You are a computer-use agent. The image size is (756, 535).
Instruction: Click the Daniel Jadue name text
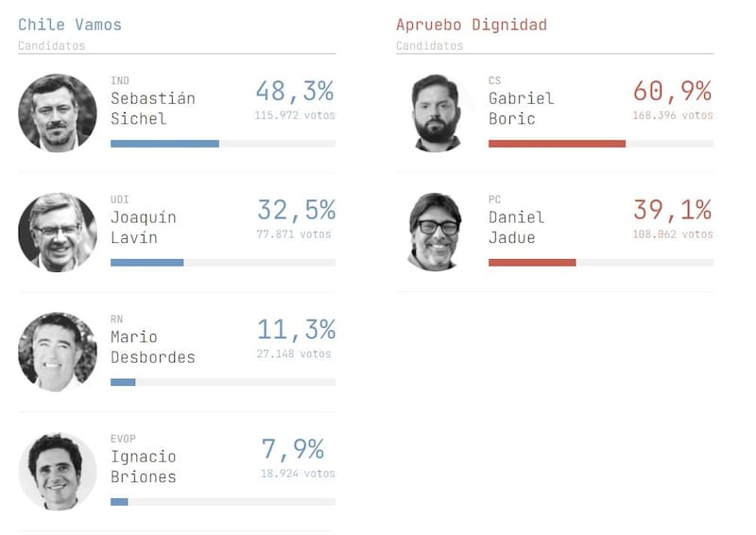click(x=516, y=228)
